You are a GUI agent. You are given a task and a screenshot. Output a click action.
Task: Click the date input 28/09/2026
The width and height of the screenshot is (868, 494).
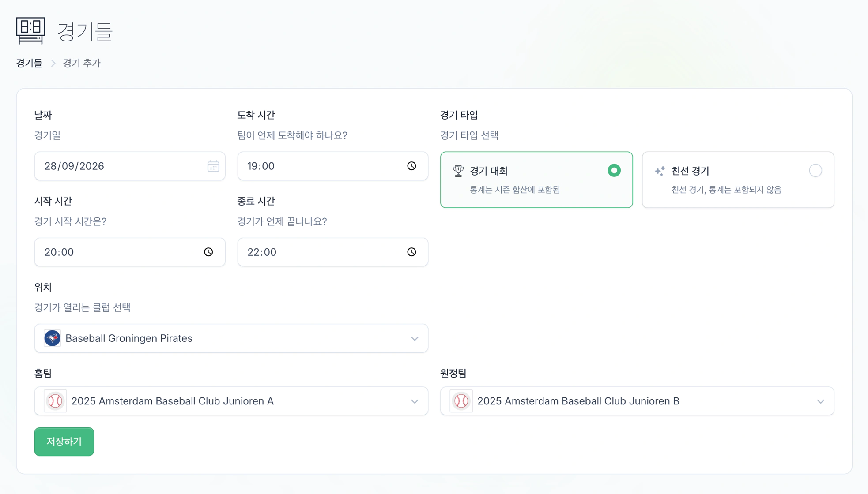point(130,166)
